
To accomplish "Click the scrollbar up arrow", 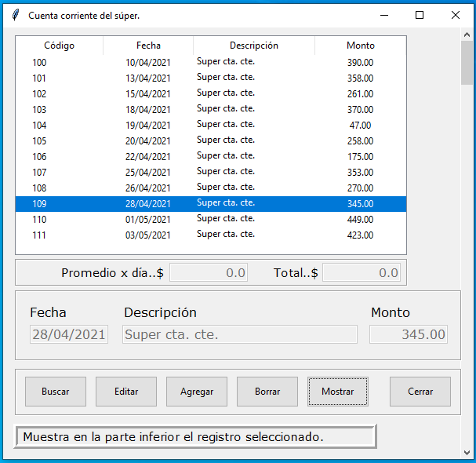I will click(467, 35).
